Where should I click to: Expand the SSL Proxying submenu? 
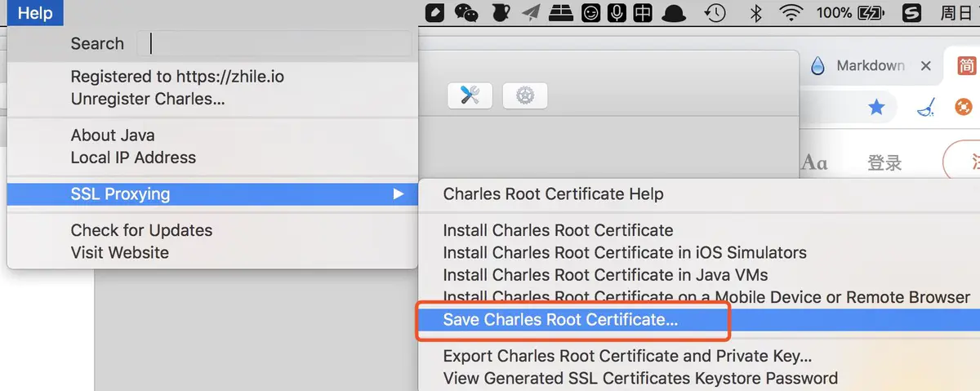pos(212,194)
